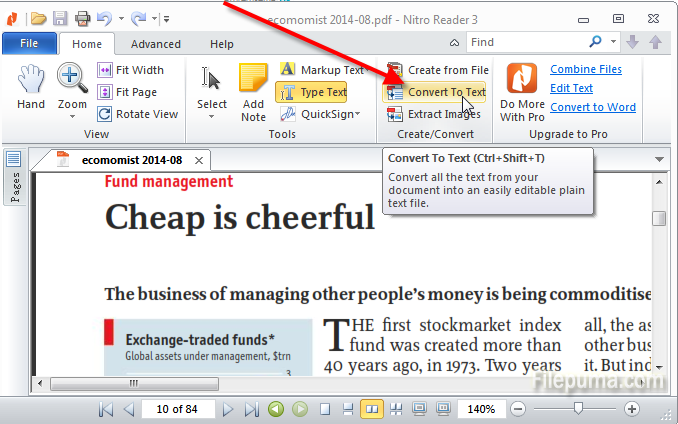Click Do More With Pro icon
678x424 pixels.
click(522, 78)
